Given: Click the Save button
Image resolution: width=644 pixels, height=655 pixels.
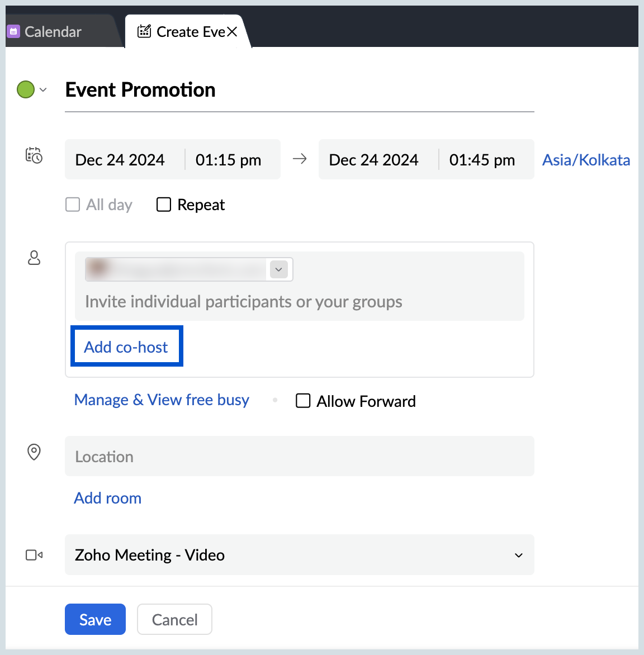Looking at the screenshot, I should (95, 619).
